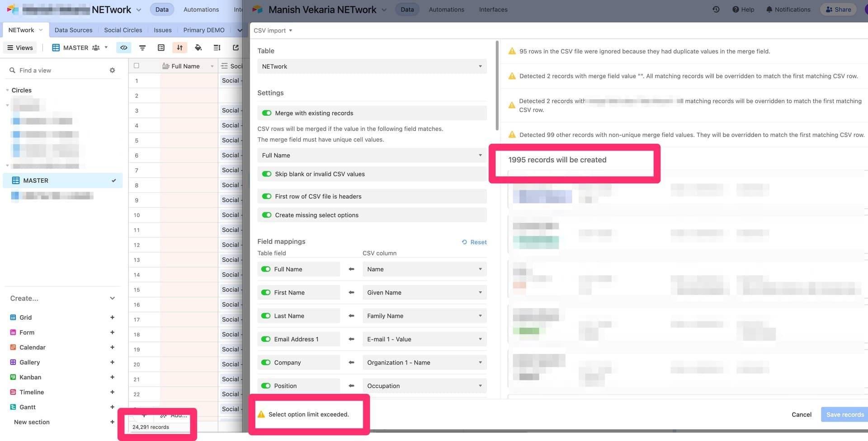Click the Full Name column header in grid
Image resolution: width=868 pixels, height=441 pixels.
pyautogui.click(x=189, y=66)
